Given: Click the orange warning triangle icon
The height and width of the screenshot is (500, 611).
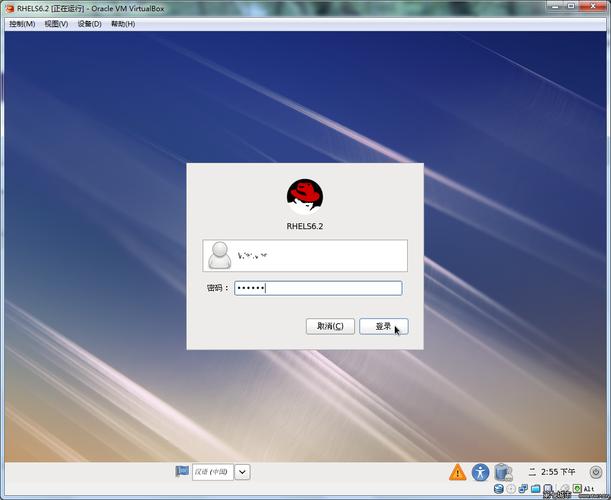Looking at the screenshot, I should [x=457, y=472].
